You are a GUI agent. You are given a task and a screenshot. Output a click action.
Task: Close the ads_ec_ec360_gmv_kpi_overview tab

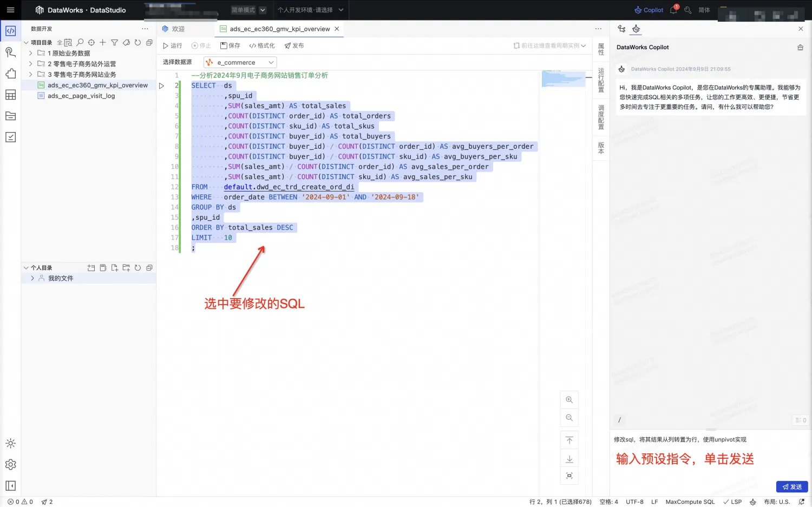337,29
